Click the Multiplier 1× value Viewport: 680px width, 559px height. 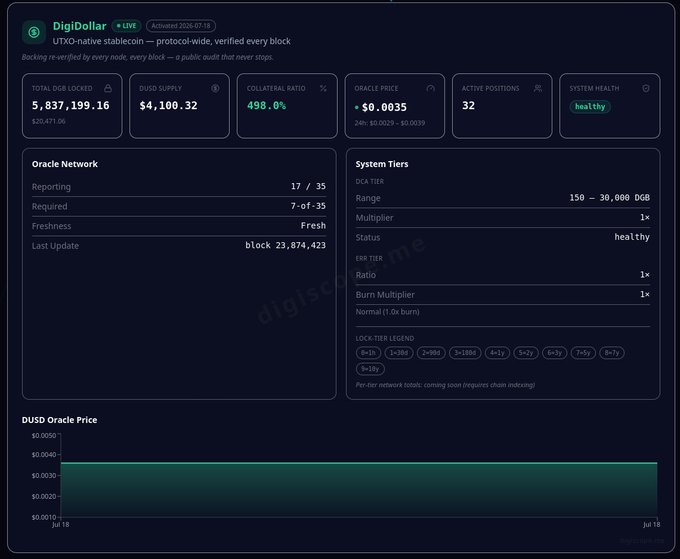coord(645,217)
